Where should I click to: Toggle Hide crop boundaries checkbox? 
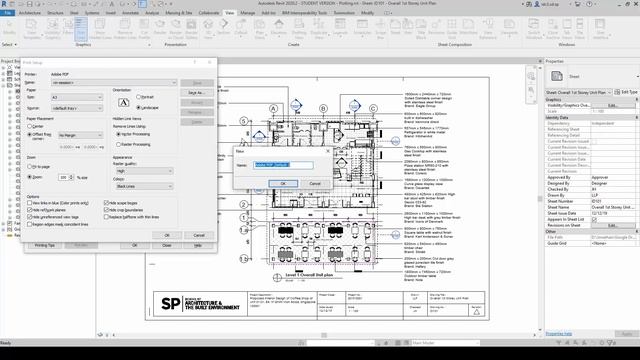[x=106, y=210]
